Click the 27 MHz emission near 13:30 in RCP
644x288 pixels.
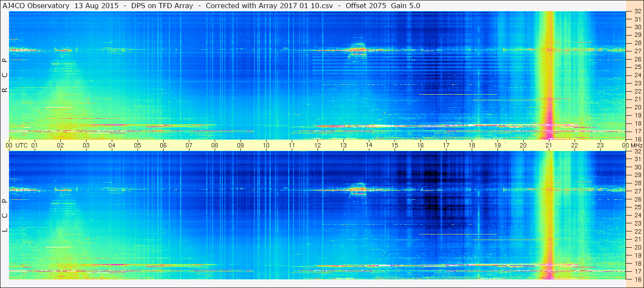pos(357,50)
